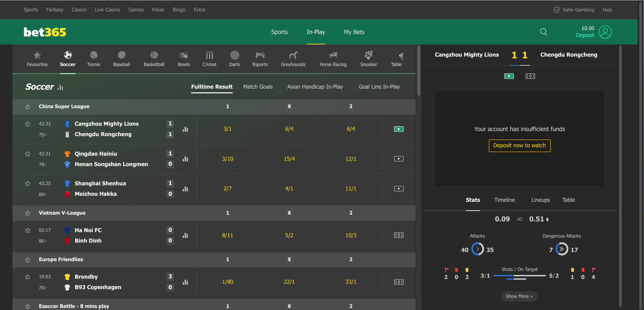Expand Show More stats

tap(520, 296)
